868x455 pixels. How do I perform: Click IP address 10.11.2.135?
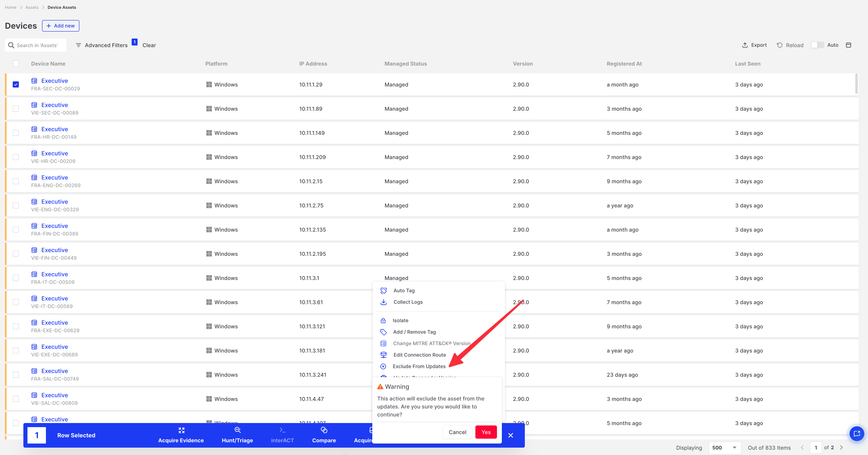[312, 230]
